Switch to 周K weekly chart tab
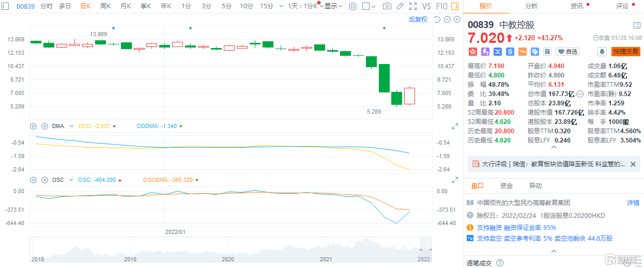644x268 pixels. pyautogui.click(x=105, y=6)
